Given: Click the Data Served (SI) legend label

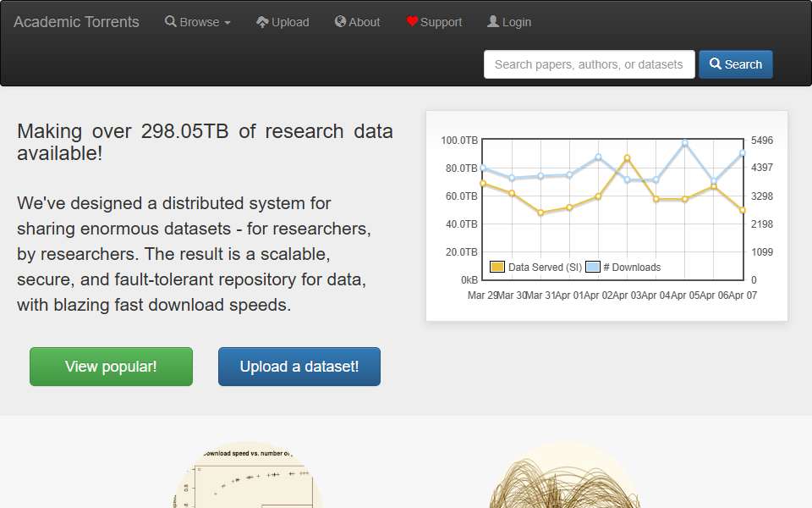Looking at the screenshot, I should tap(545, 268).
